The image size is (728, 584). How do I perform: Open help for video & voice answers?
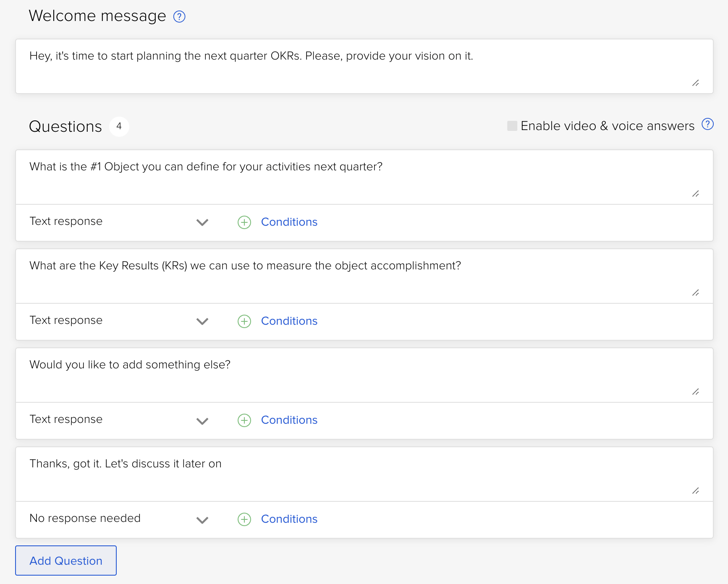707,125
